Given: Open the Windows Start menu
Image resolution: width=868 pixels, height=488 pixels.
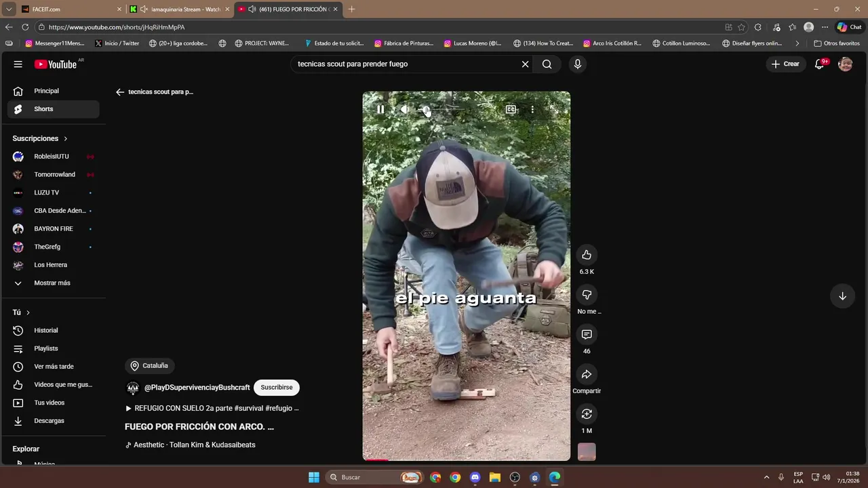Looking at the screenshot, I should point(314,477).
